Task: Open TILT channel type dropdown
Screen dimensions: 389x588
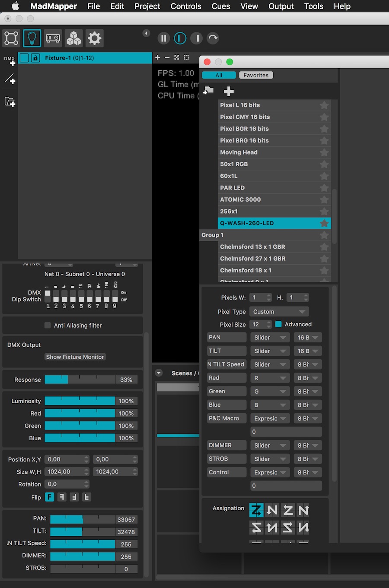Action: tap(270, 351)
